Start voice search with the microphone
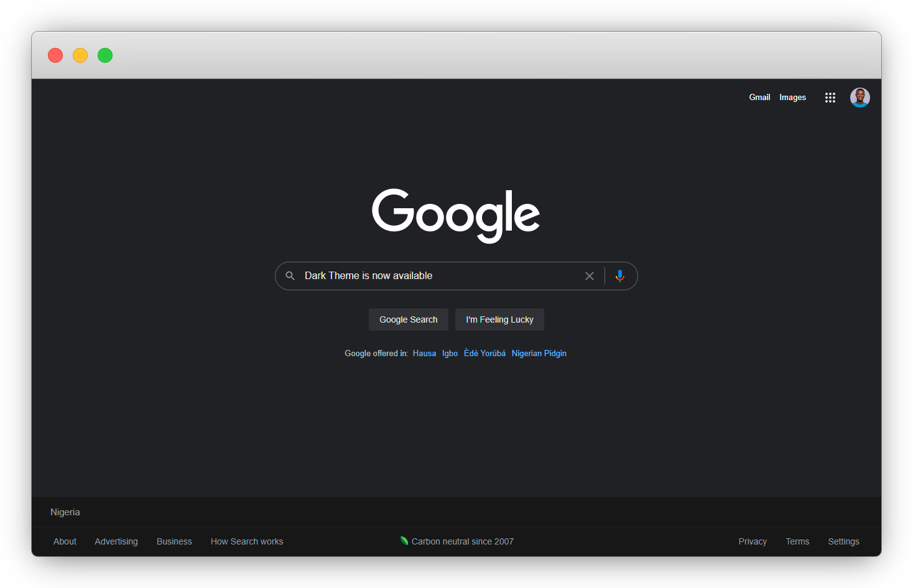 pos(620,276)
